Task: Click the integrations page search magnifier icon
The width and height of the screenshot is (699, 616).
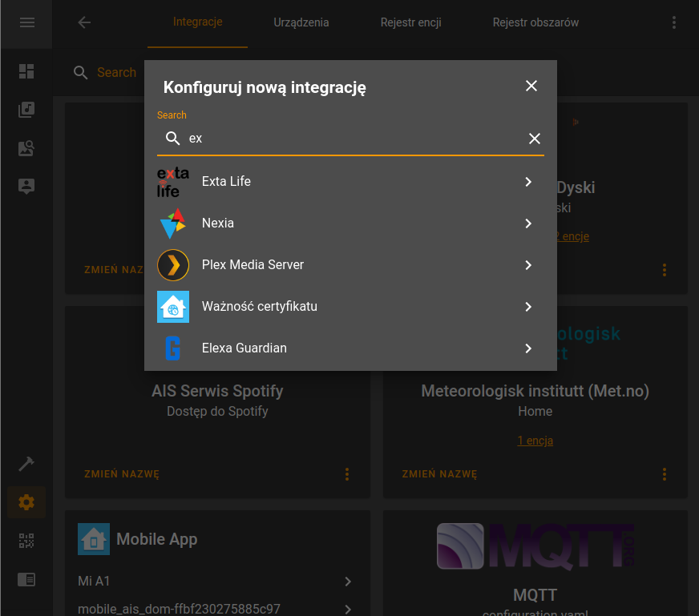Action: [x=80, y=72]
